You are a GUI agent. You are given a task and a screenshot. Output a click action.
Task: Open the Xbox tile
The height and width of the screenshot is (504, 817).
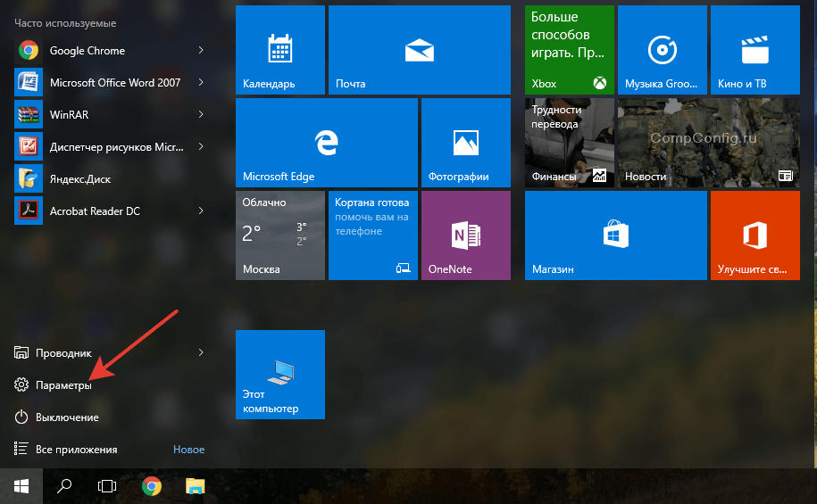coord(570,50)
